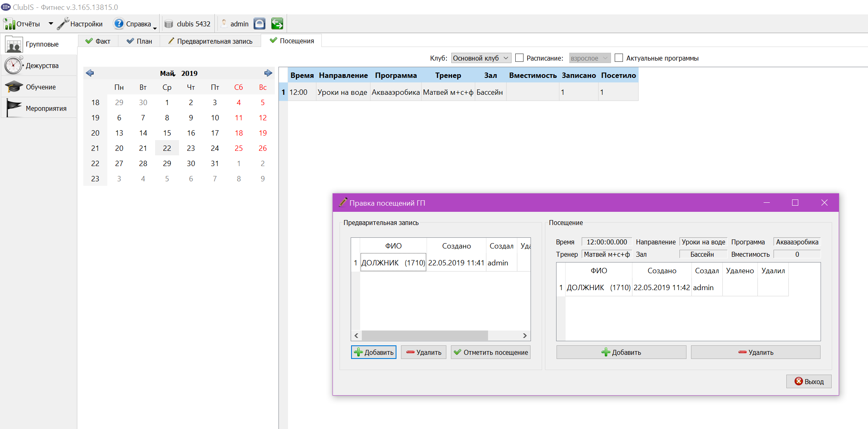Switch to the Посещения tab
The height and width of the screenshot is (429, 868).
coord(292,41)
